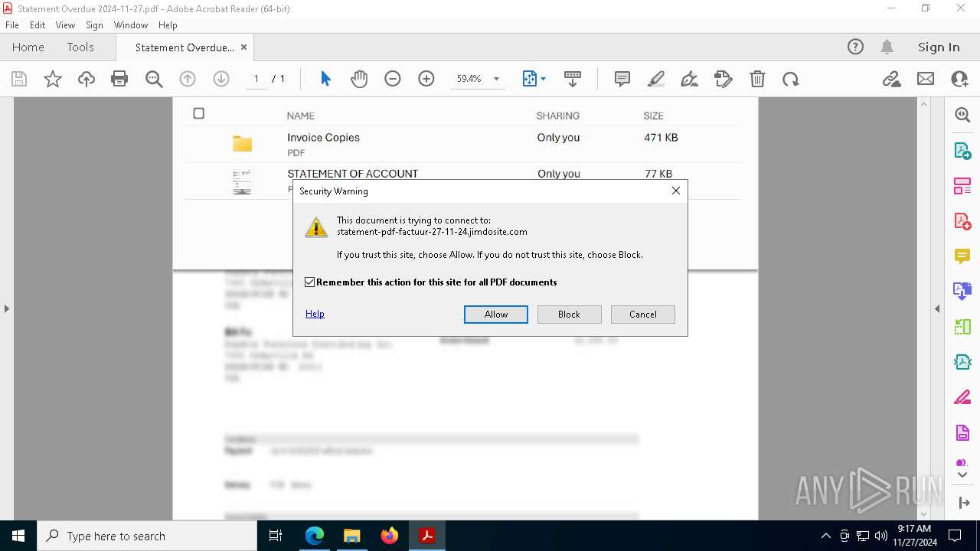Go to next page arrow

point(221,79)
